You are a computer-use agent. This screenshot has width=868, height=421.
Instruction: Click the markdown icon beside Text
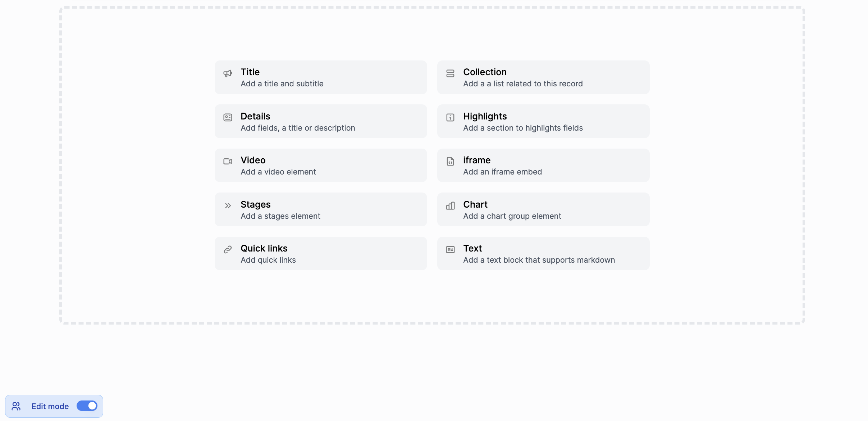point(450,250)
